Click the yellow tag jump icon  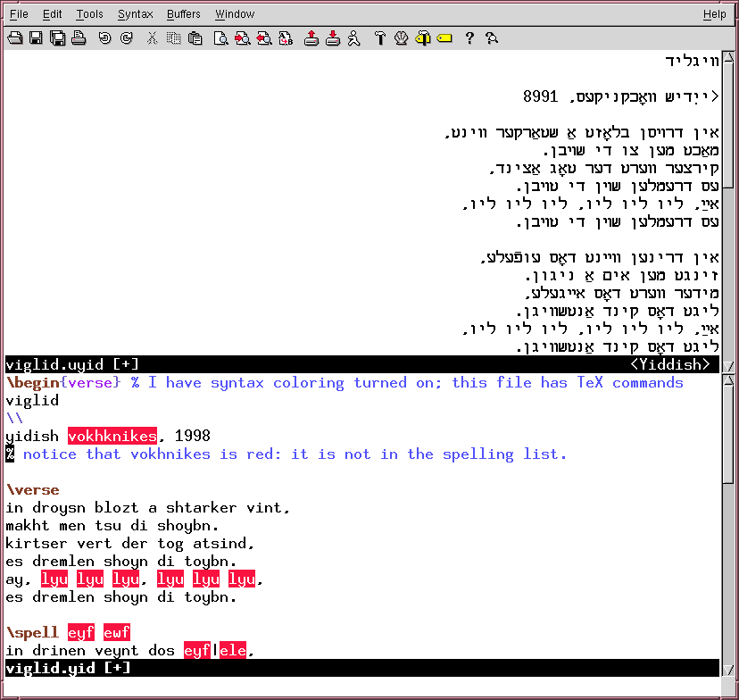(444, 38)
